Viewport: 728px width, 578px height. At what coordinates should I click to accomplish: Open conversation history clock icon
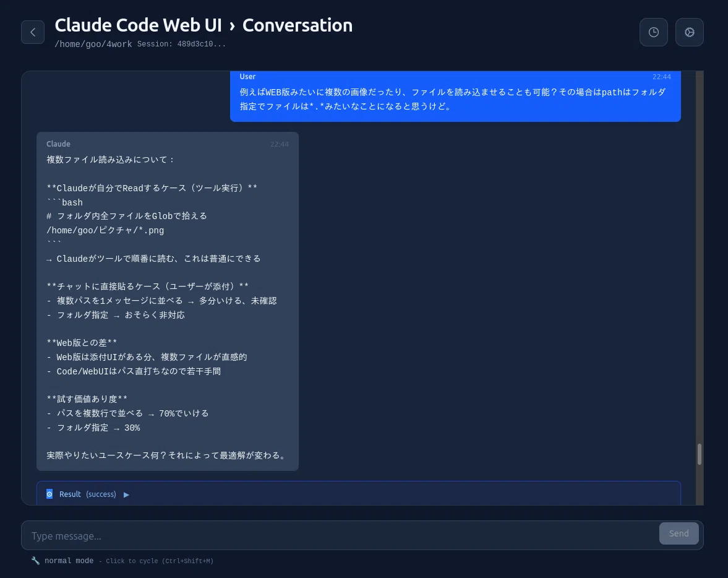pos(653,32)
